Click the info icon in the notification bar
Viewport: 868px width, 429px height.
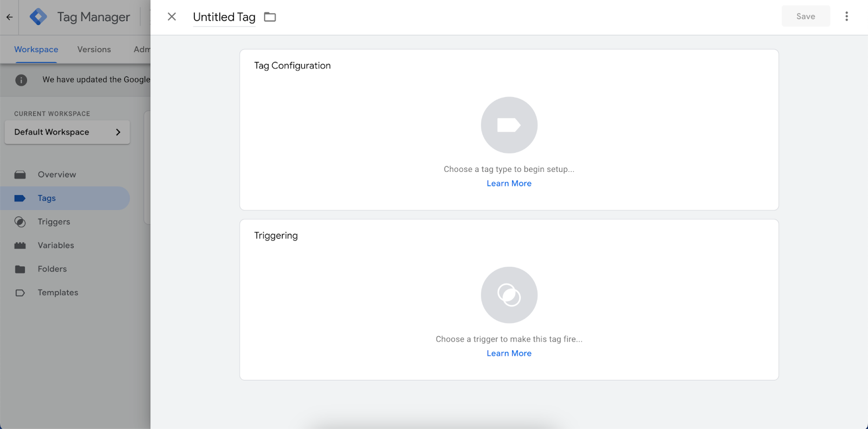pos(21,80)
